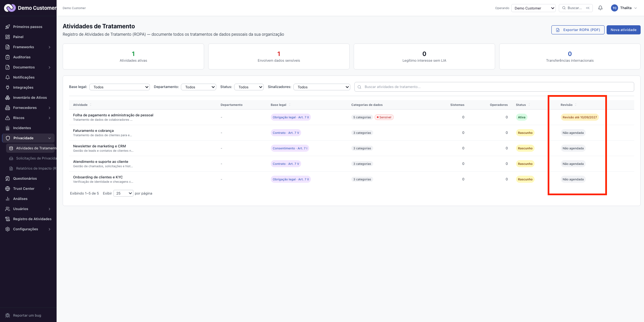Click the Registro de Atividades icon

coord(7,219)
